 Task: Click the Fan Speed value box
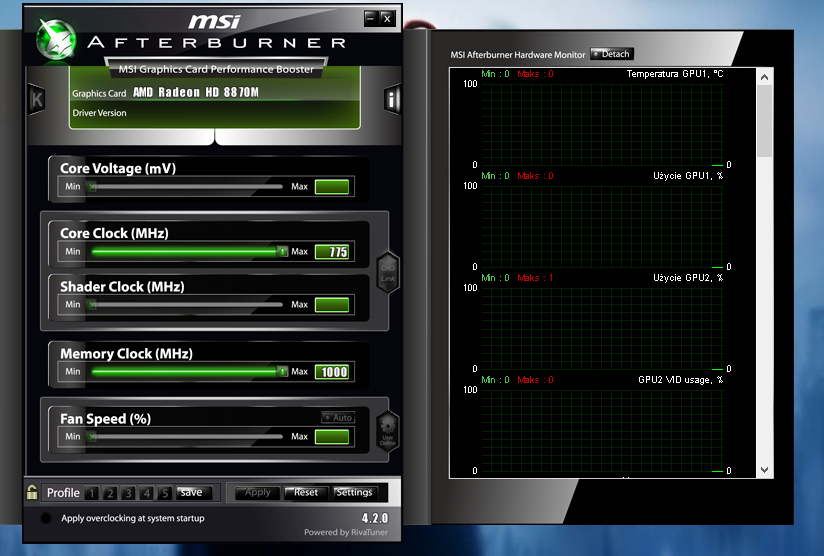click(332, 437)
